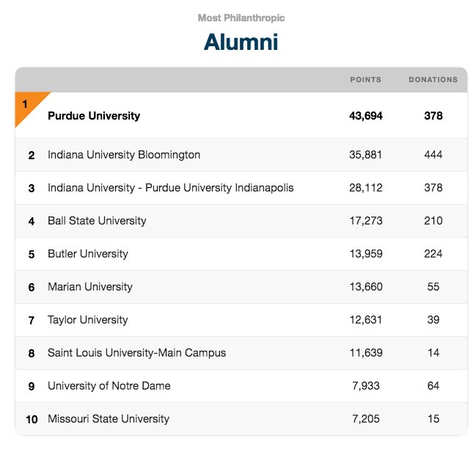Open Indiana University - Purdue University Indianapolis
This screenshot has height=449, width=476.
coord(171,188)
